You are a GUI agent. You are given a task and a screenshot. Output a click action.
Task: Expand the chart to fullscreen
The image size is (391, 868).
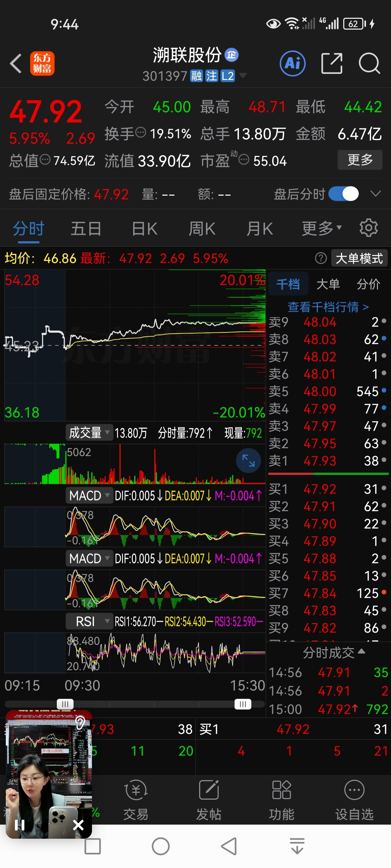[x=248, y=460]
